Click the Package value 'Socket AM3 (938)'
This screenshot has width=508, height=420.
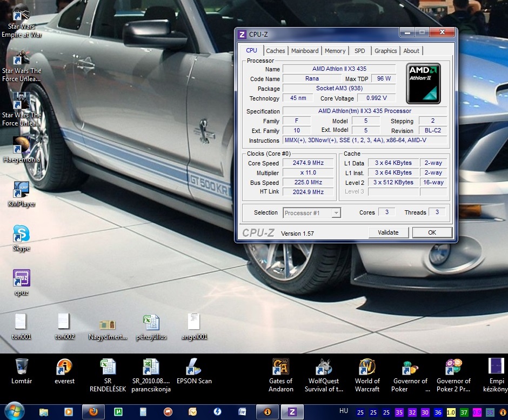pos(339,88)
